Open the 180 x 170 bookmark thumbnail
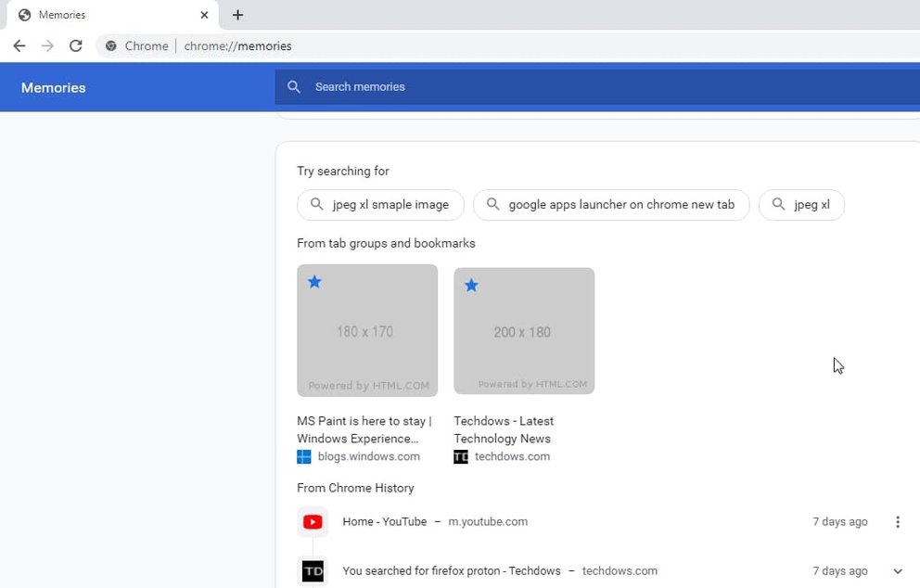Screen dimensions: 920x588 367,330
